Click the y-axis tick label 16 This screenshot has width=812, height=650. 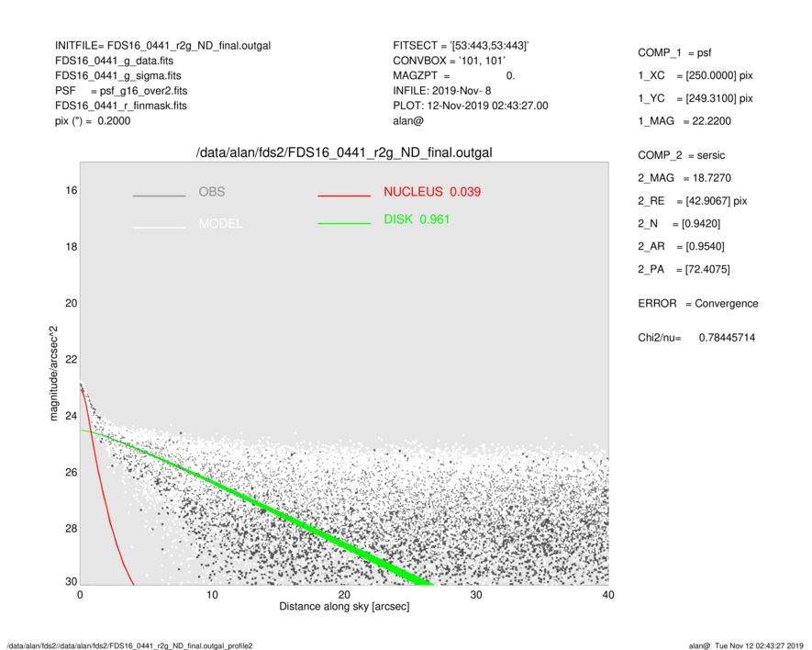click(x=71, y=191)
